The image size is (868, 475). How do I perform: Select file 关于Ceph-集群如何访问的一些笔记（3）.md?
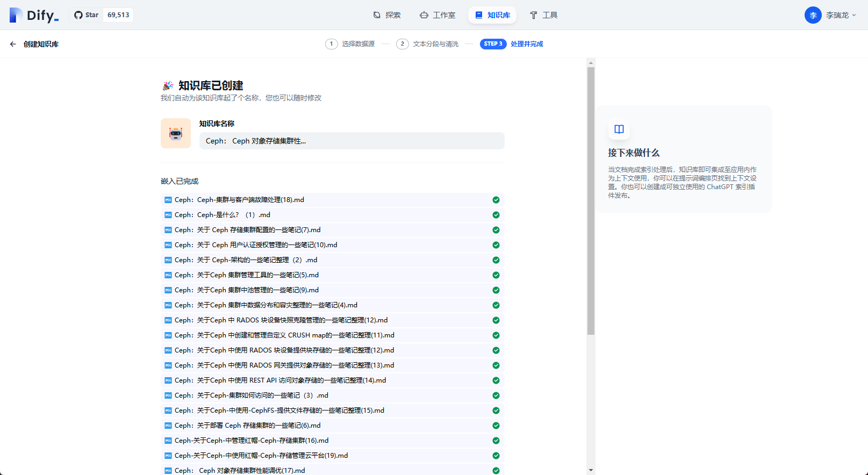(x=332, y=395)
